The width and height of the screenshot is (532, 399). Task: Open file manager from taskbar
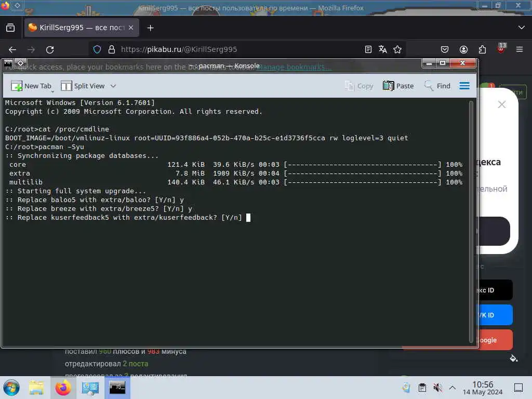click(36, 388)
